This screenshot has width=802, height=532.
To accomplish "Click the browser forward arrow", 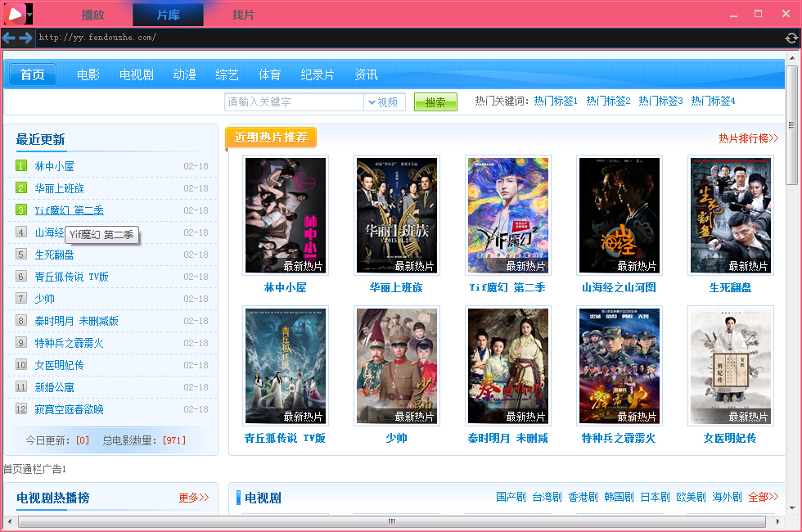I will click(25, 38).
